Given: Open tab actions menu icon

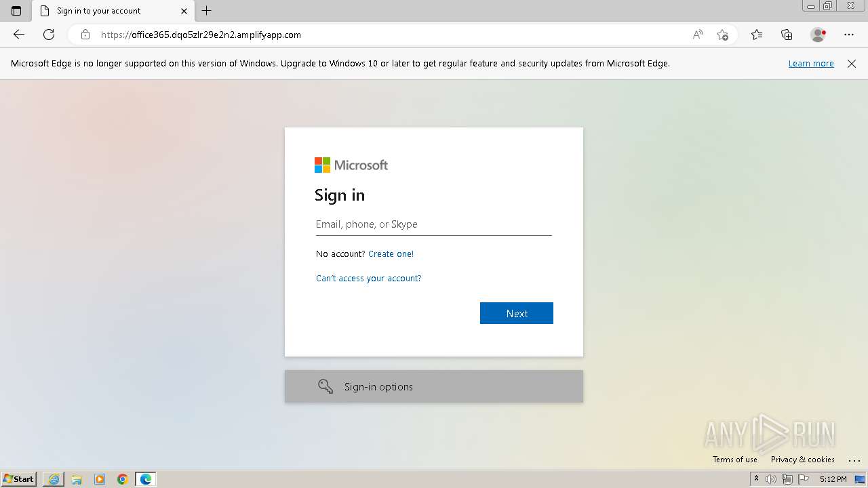Looking at the screenshot, I should (x=16, y=11).
